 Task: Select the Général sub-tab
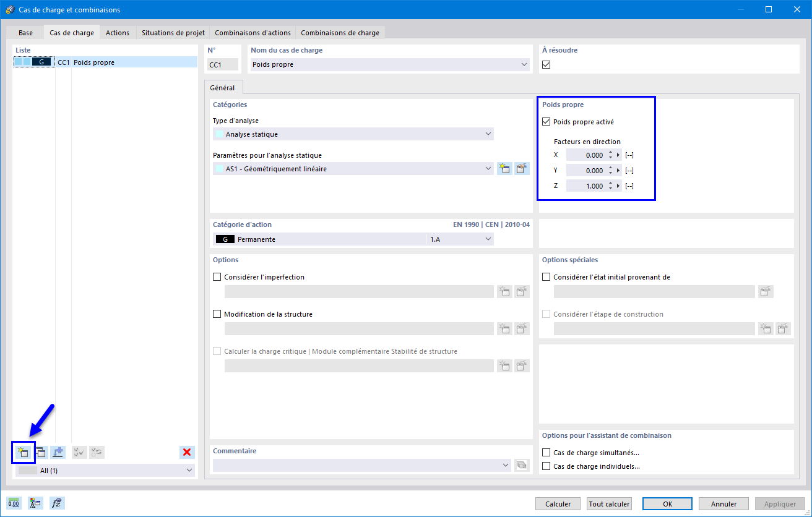(x=222, y=88)
